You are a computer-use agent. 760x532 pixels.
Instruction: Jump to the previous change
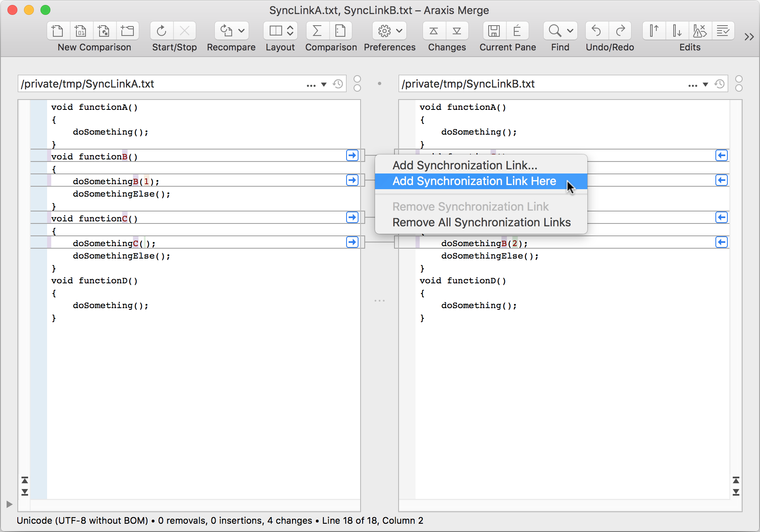(433, 31)
